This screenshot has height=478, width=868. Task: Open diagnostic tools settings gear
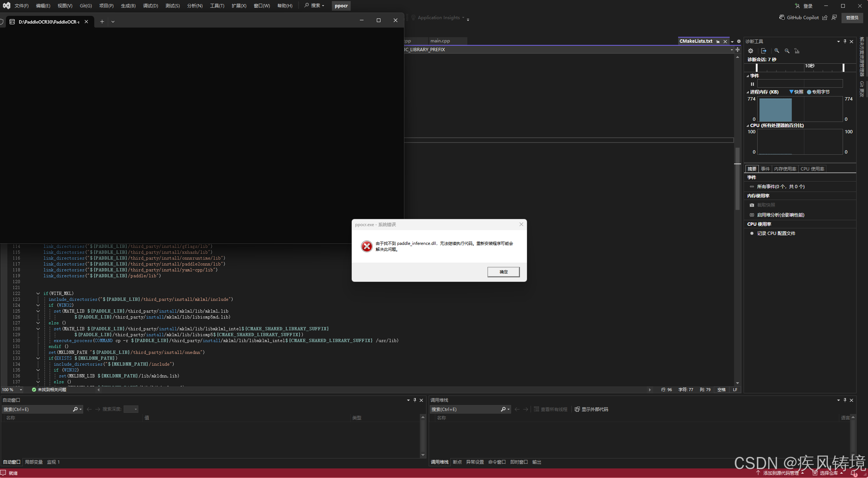tap(751, 51)
